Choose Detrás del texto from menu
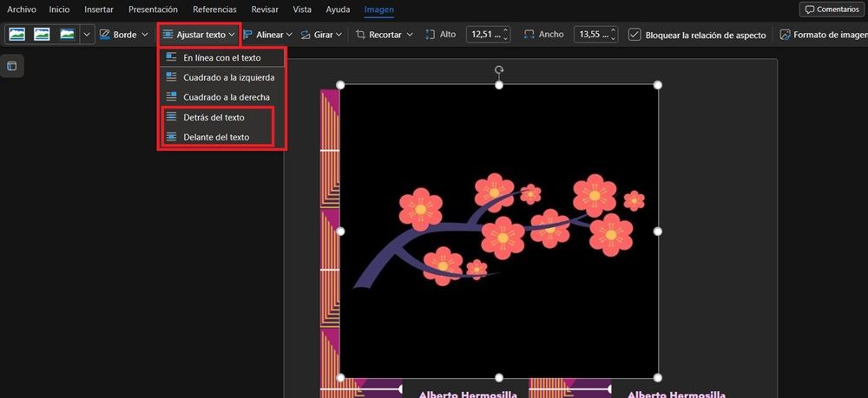 [214, 117]
